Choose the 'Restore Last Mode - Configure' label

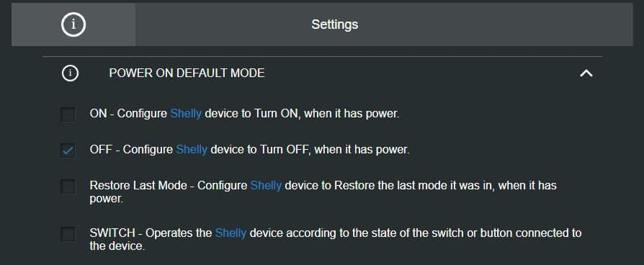pos(169,186)
